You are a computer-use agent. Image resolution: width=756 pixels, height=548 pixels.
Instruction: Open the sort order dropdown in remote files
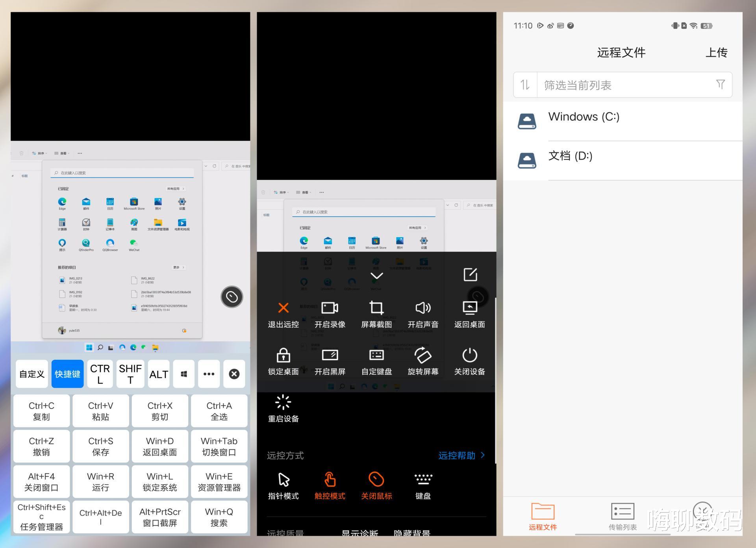point(525,85)
